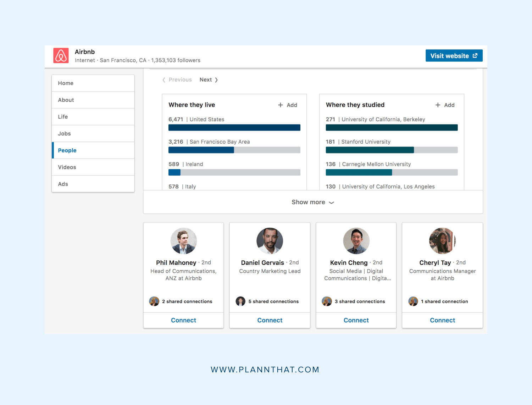Click 130 University of California, Los Angeles label
The height and width of the screenshot is (405, 532).
[380, 187]
